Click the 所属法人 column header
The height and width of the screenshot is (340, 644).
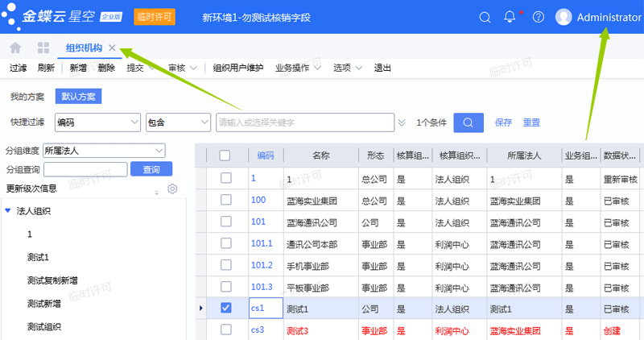click(x=524, y=155)
